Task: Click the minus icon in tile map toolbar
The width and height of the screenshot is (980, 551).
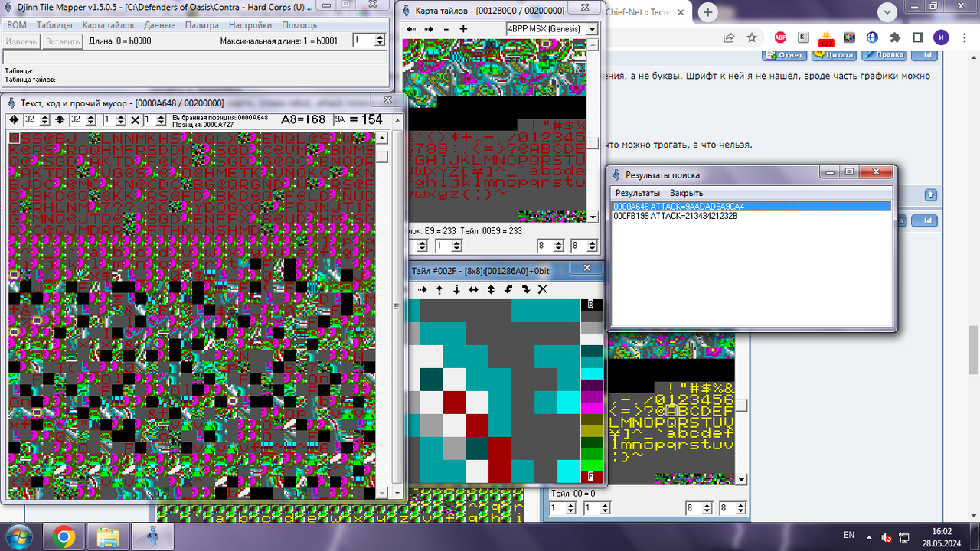Action: click(x=446, y=29)
